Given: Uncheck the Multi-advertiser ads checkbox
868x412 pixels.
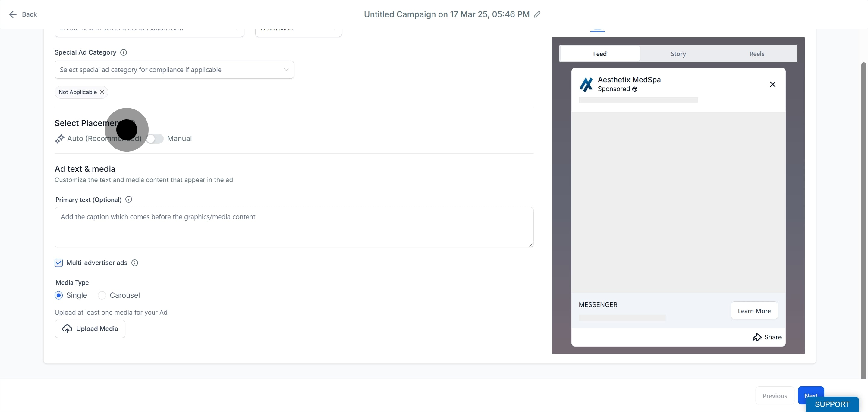Looking at the screenshot, I should [x=59, y=263].
